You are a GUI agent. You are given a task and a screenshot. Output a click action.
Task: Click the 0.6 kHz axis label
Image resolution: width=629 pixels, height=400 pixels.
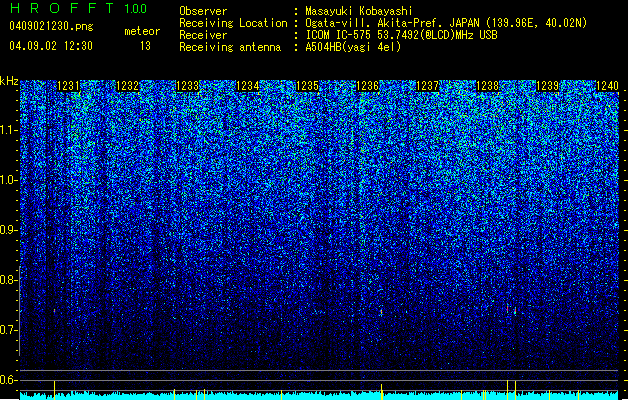9,380
